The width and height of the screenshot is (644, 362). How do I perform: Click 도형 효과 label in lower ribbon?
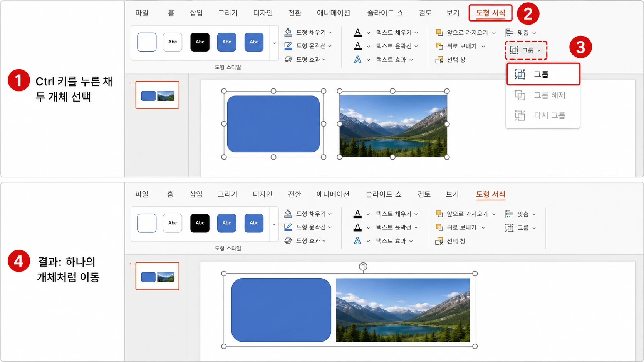tap(308, 240)
